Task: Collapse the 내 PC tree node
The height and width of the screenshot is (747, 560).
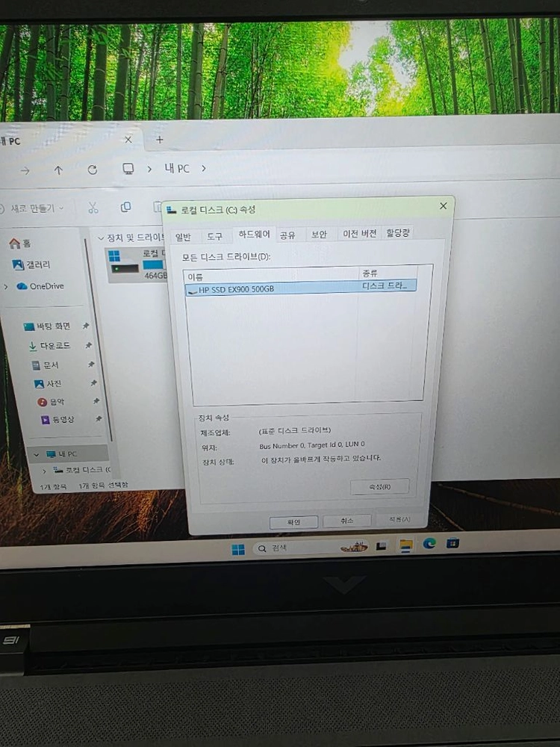Action: [36, 454]
